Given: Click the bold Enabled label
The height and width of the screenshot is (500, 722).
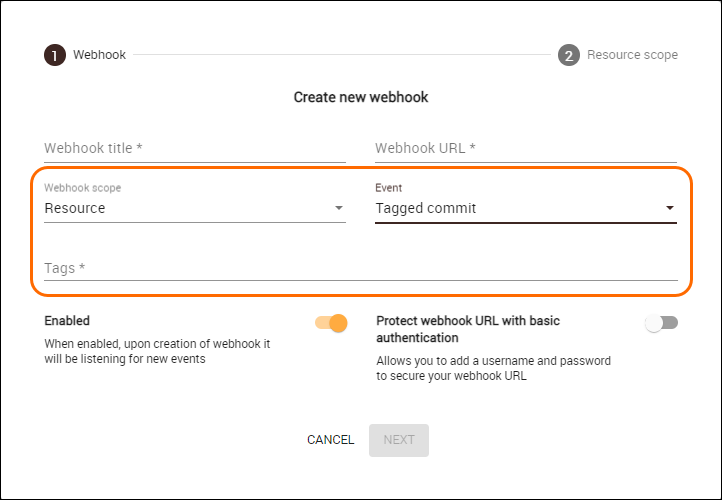Looking at the screenshot, I should click(67, 321).
